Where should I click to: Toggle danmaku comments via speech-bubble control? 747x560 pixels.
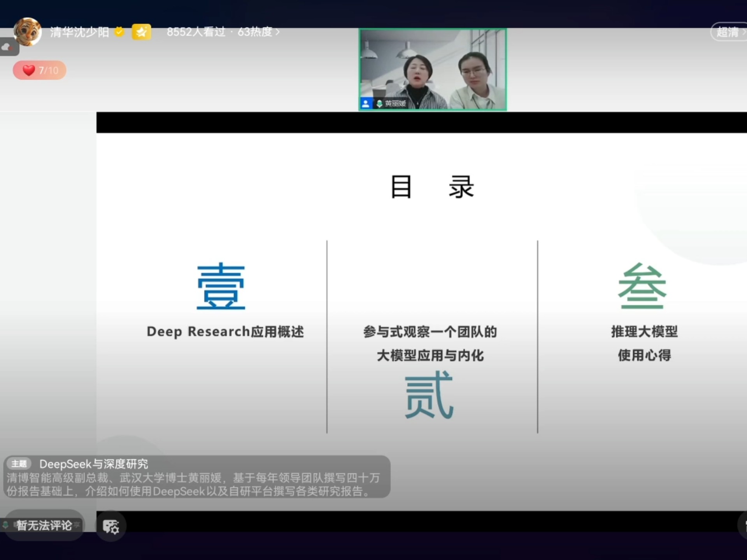click(111, 526)
